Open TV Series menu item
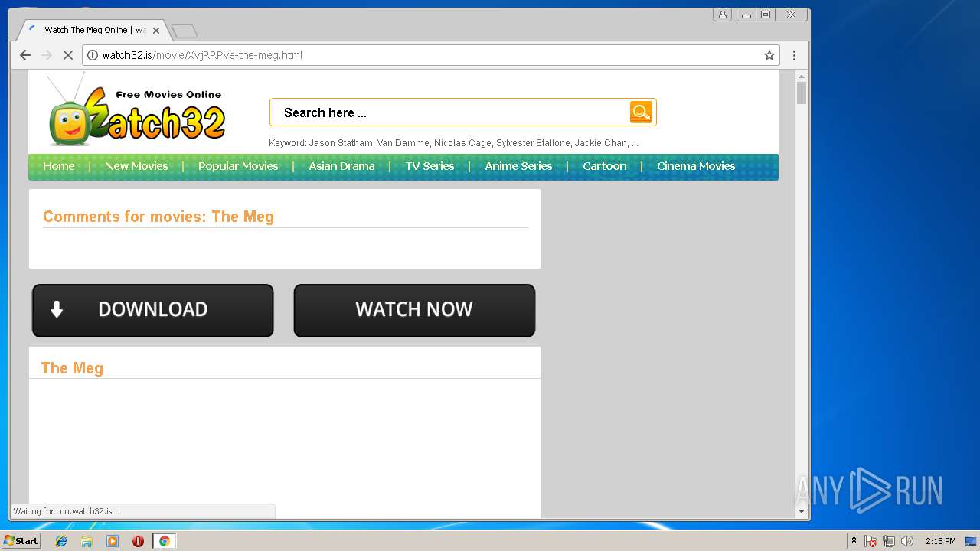Viewport: 980px width, 551px height. [430, 166]
